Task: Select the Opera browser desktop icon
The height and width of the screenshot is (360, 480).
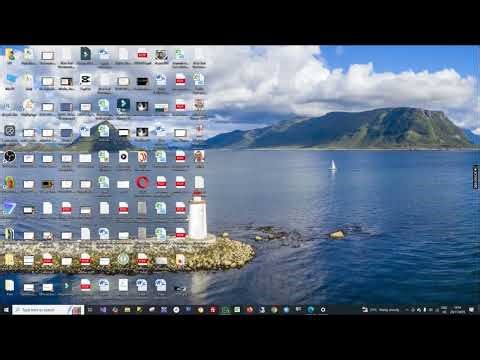Action: 142,182
